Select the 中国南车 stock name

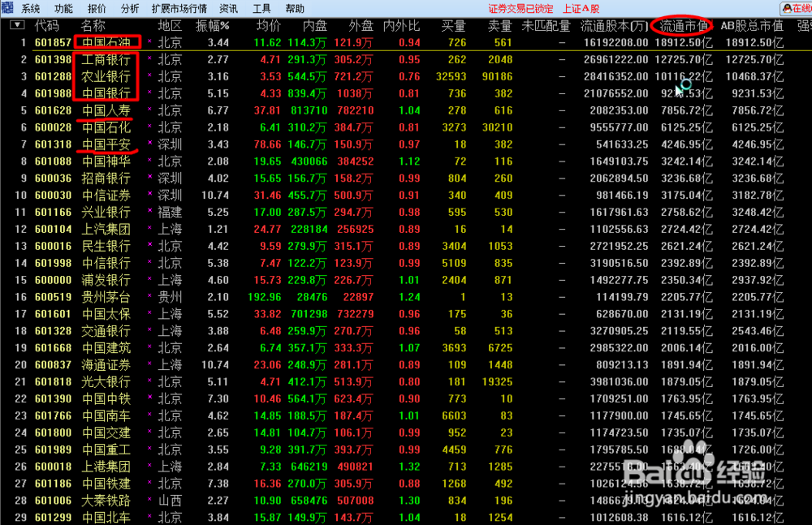tap(106, 415)
